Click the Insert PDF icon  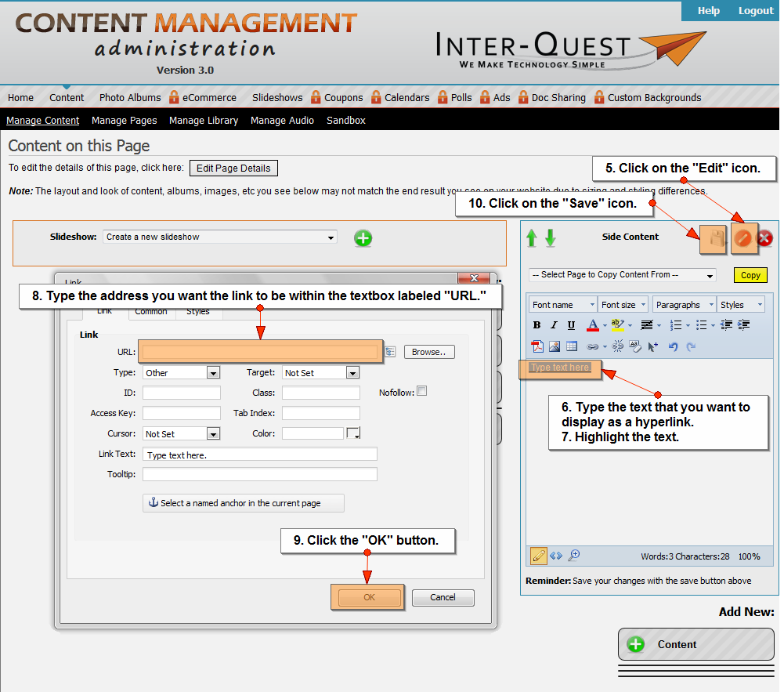[x=537, y=346]
